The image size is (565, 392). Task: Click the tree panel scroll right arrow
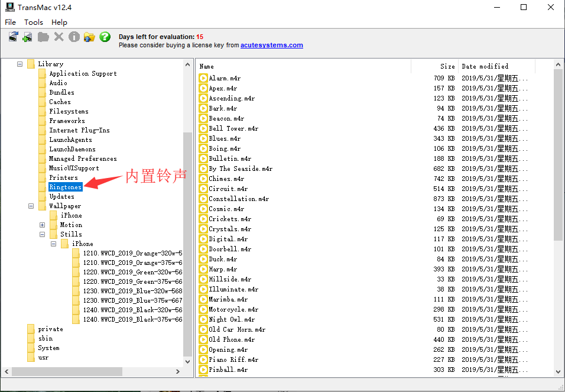tap(178, 371)
